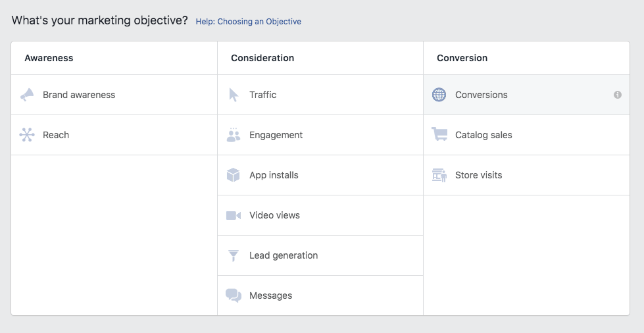Pick the Store visits objective label
Image resolution: width=644 pixels, height=333 pixels.
(x=478, y=175)
